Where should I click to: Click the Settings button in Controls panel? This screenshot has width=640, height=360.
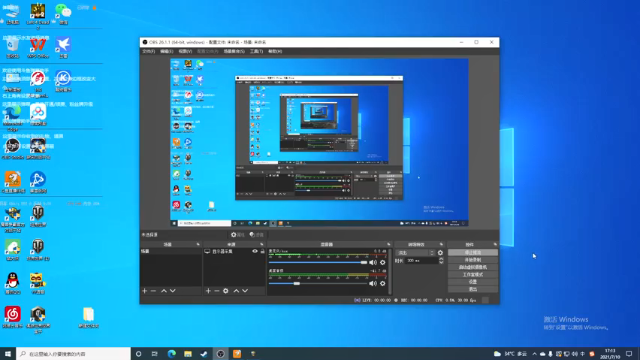point(473,282)
